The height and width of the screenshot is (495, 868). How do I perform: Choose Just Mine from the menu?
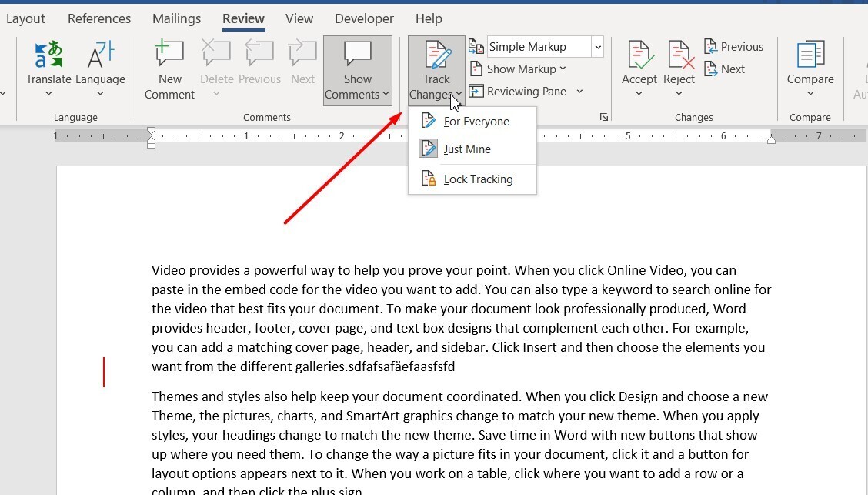(466, 149)
